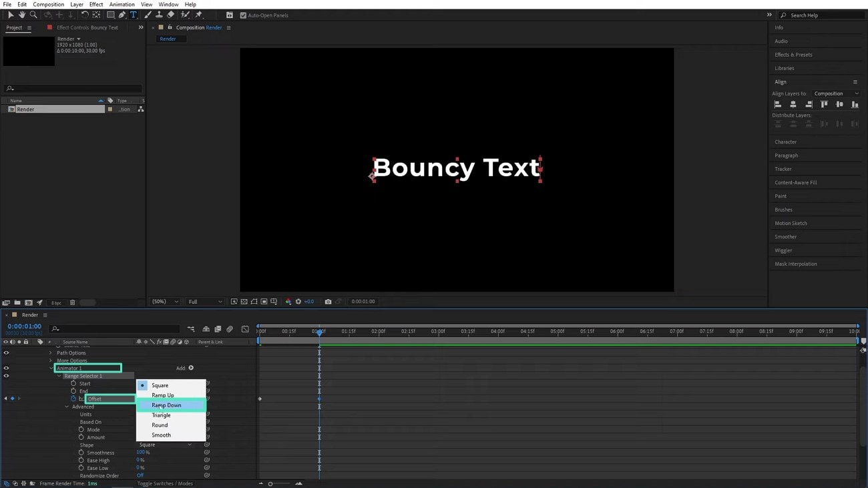The image size is (868, 488).
Task: Click the shy layers hide icon
Action: (206, 329)
